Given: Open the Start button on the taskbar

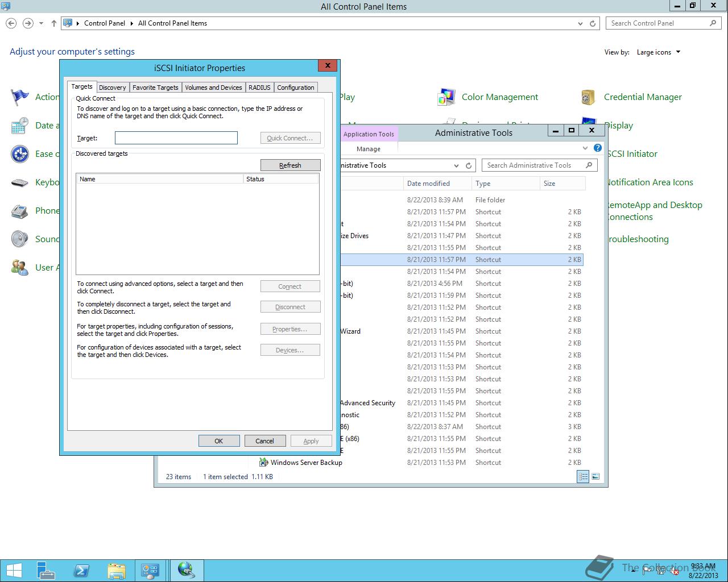Looking at the screenshot, I should click(14, 570).
